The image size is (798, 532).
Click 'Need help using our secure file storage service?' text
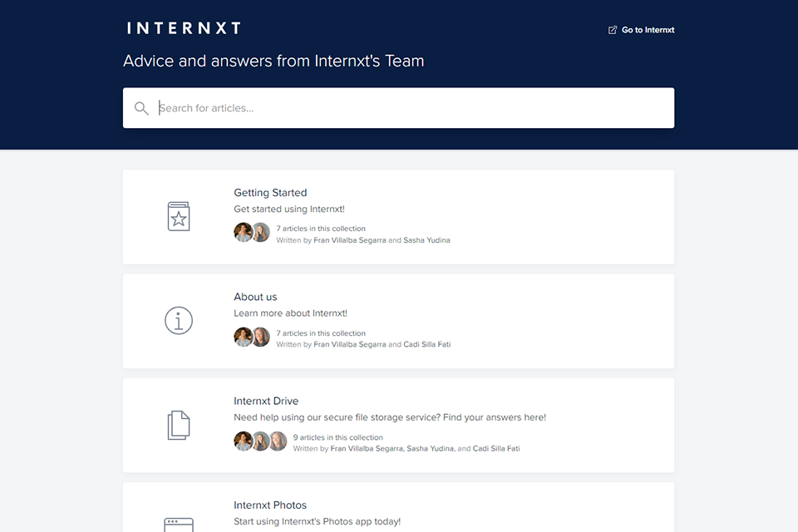pyautogui.click(x=337, y=417)
